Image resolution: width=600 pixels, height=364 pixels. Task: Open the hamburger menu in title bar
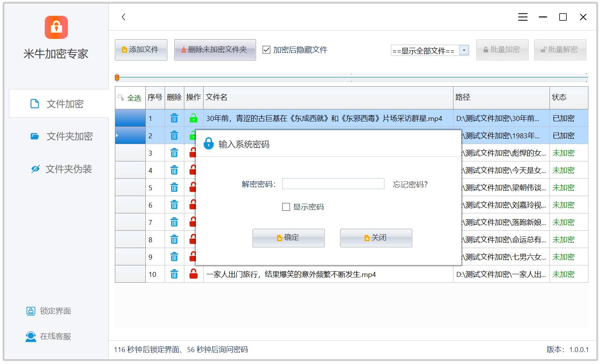pos(522,17)
